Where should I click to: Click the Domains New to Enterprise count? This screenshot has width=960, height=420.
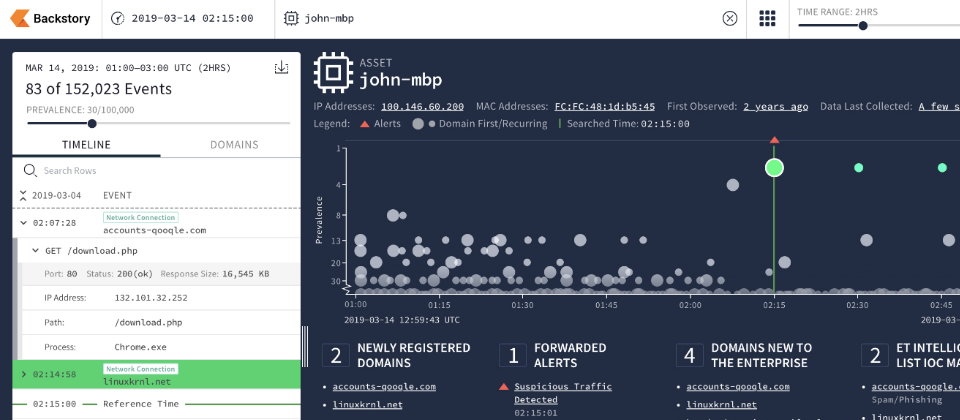[x=689, y=355]
